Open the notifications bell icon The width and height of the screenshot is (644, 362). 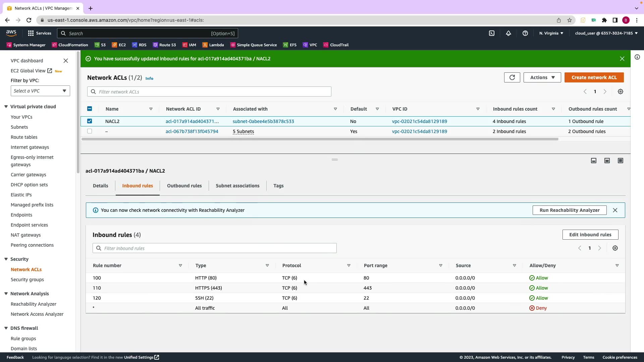click(x=508, y=33)
